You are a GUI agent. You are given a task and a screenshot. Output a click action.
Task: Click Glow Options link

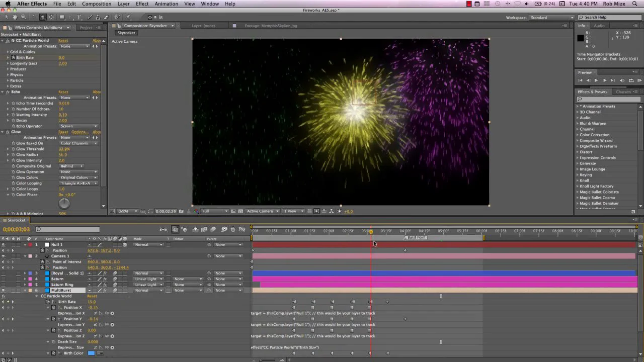pos(79,132)
